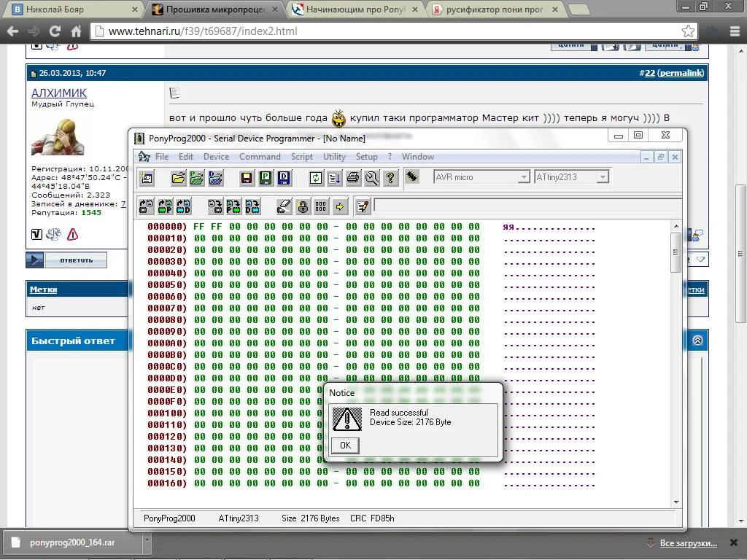Open data (D) file folder icon
Viewport: 747px width, 560px height.
tap(215, 178)
